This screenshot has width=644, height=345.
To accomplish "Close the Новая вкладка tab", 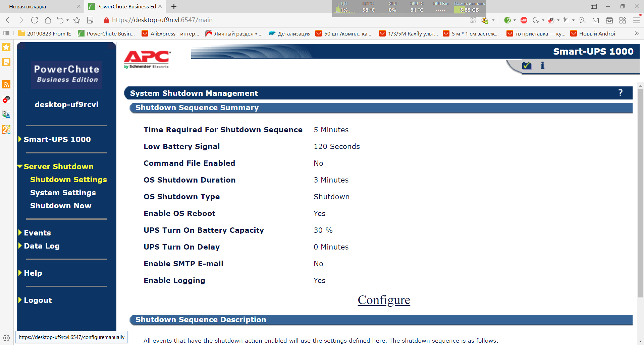I will (x=79, y=7).
